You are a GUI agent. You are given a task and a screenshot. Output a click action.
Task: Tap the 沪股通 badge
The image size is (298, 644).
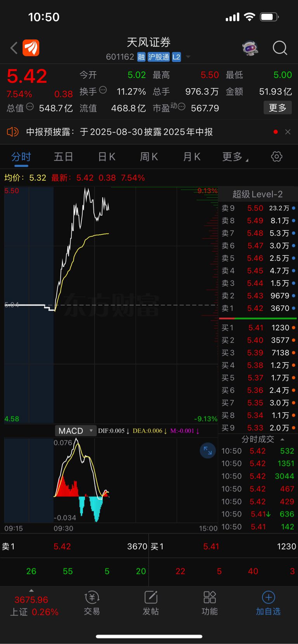pos(159,57)
